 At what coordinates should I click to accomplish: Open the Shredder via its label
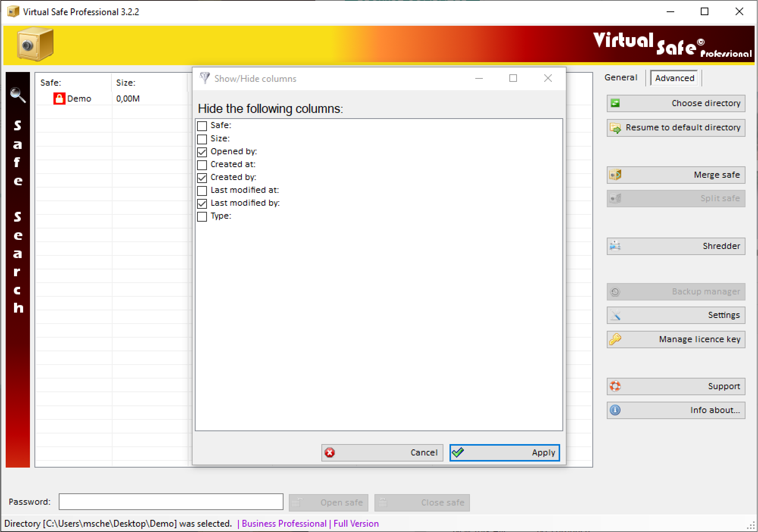click(721, 246)
